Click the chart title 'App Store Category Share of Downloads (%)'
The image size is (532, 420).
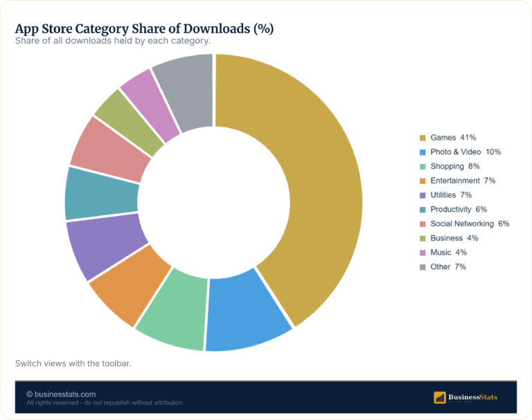pyautogui.click(x=144, y=29)
